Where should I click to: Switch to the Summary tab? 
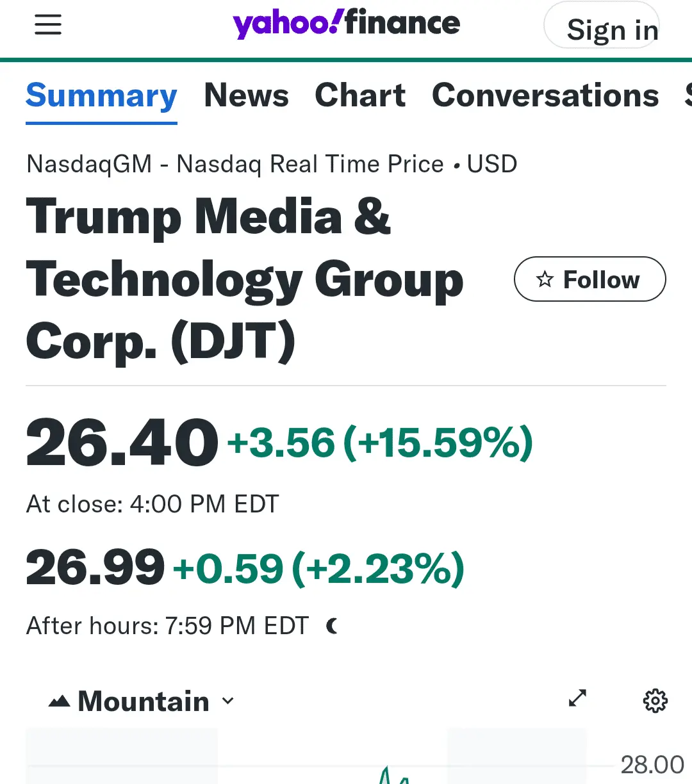[101, 96]
